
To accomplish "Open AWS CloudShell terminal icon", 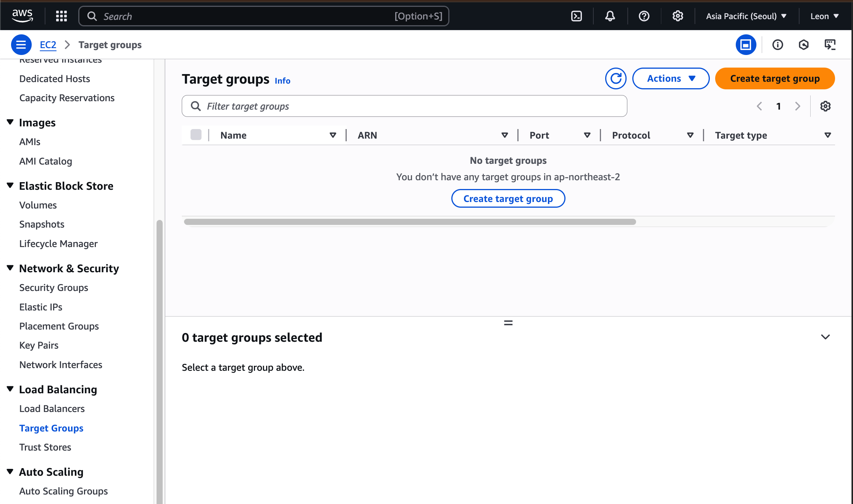I will point(576,16).
